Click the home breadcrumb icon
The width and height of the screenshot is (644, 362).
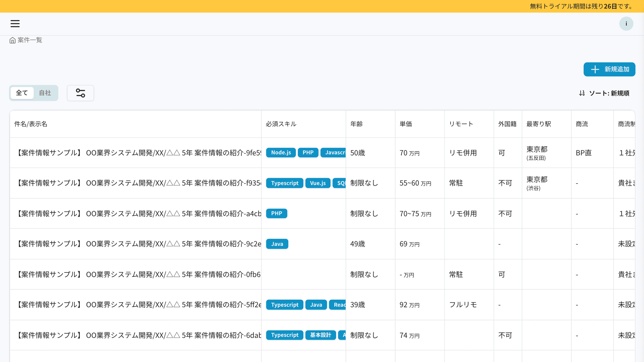coord(13,40)
